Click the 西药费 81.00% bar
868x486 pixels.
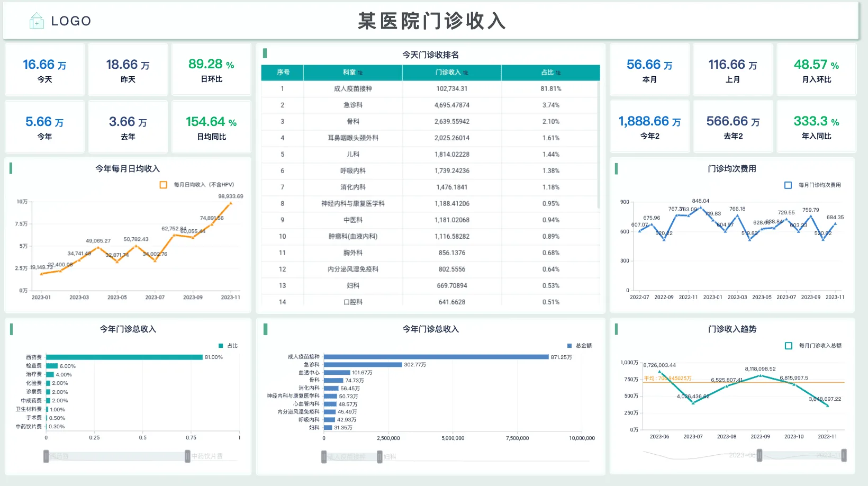[124, 357]
